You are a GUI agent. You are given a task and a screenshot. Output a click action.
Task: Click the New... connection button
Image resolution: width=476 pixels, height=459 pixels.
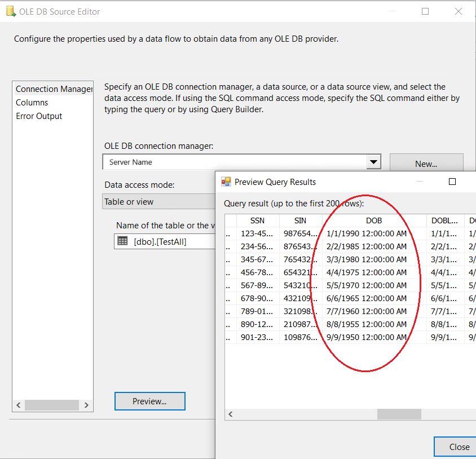[426, 164]
